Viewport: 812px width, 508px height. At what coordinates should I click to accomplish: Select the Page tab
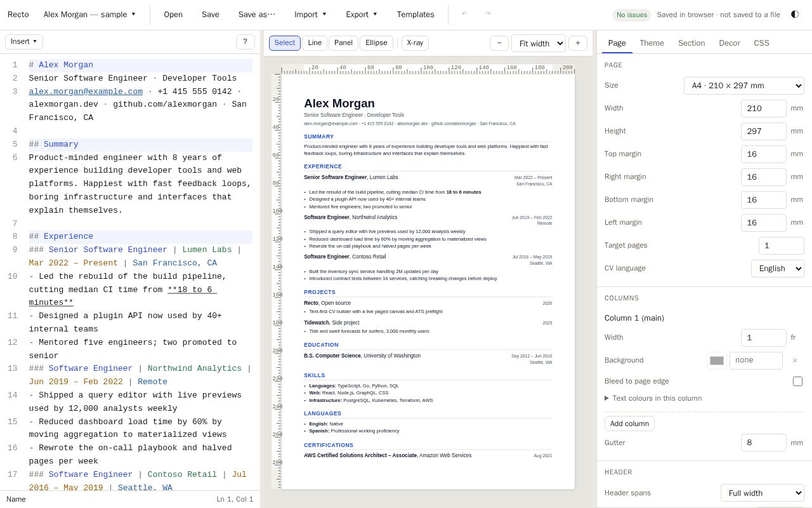(x=617, y=43)
